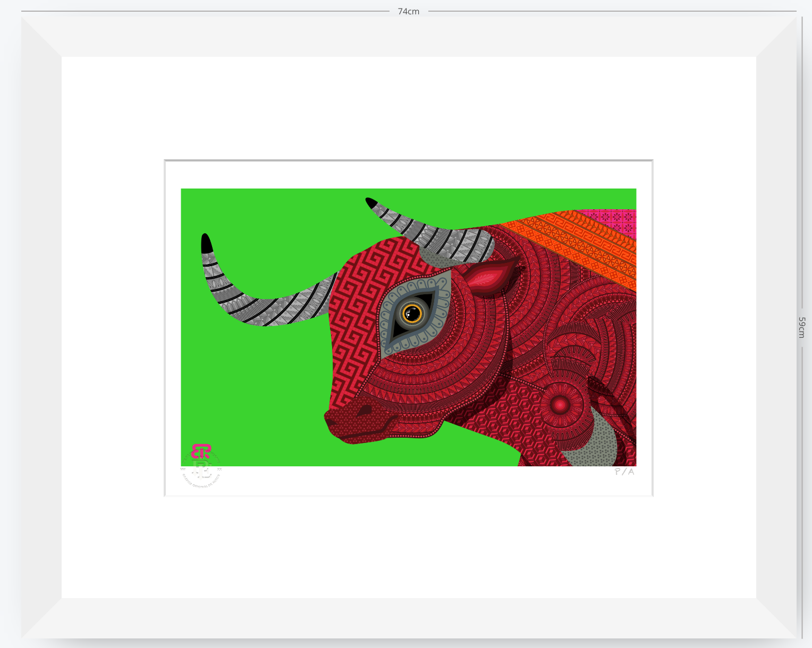Click the bull's golden eye pupil
812x648 pixels.
412,313
